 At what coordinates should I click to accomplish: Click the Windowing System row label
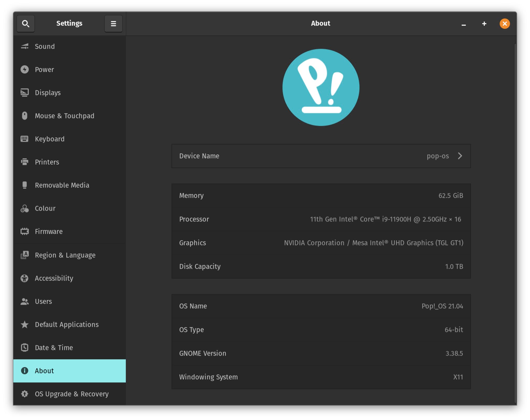[208, 377]
